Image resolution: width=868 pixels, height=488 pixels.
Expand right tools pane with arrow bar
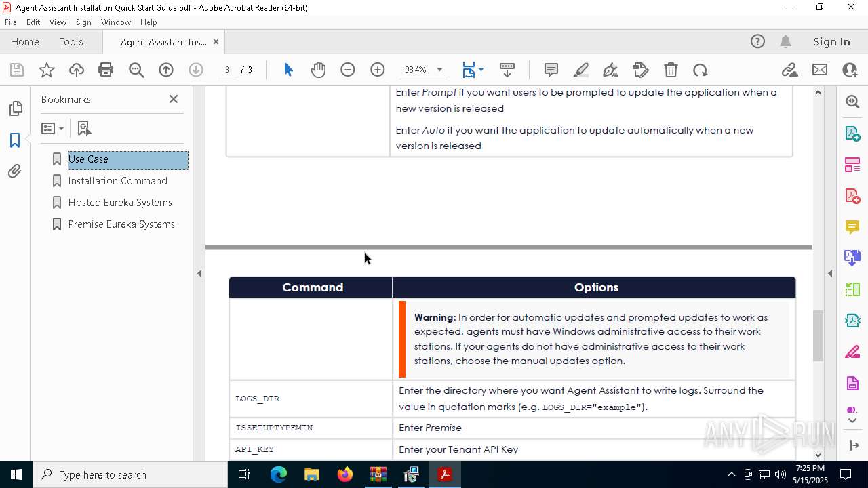[852, 445]
